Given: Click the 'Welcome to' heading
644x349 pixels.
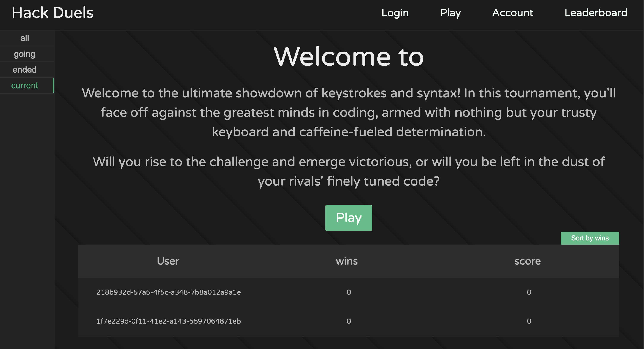Looking at the screenshot, I should click(x=349, y=57).
